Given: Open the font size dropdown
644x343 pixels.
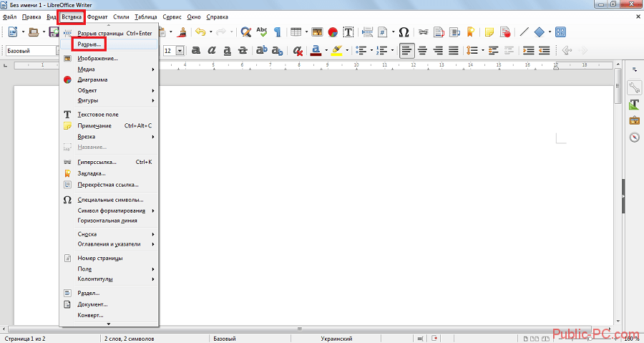Looking at the screenshot, I should 180,51.
